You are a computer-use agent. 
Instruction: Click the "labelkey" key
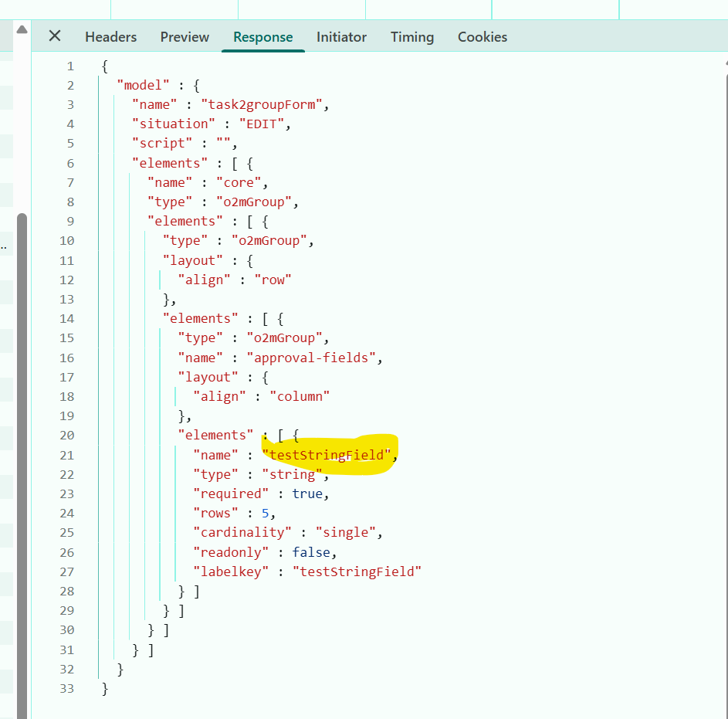click(231, 571)
